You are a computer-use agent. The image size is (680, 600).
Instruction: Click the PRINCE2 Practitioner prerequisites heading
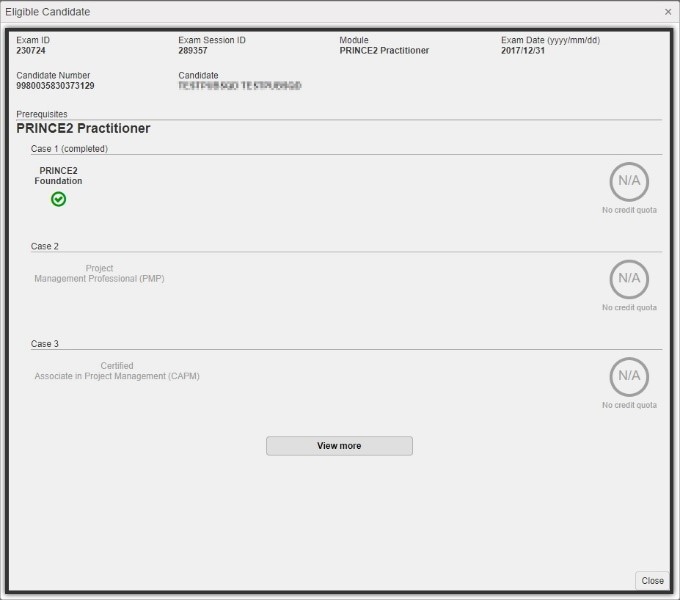point(83,128)
